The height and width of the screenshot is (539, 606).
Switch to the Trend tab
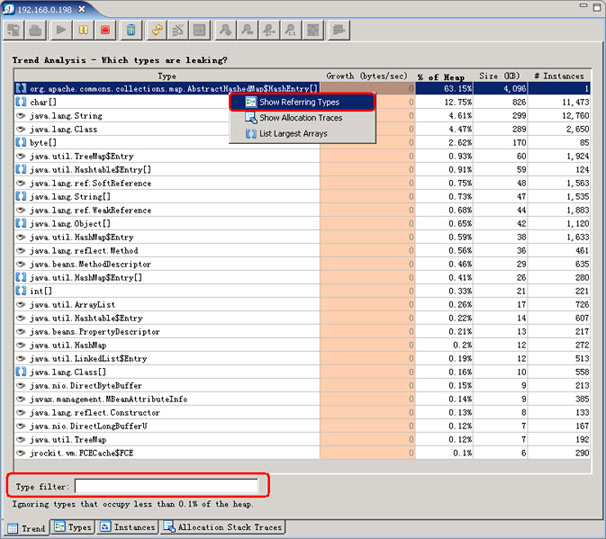pos(27,528)
